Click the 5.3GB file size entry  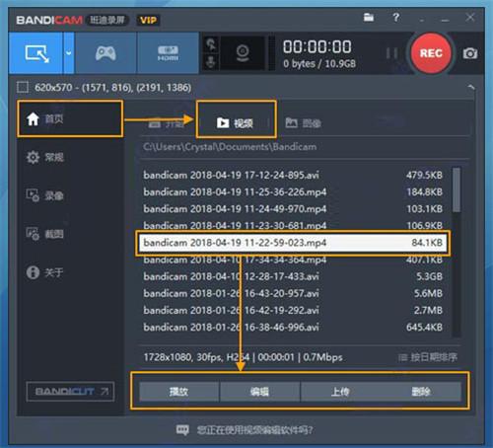(429, 276)
